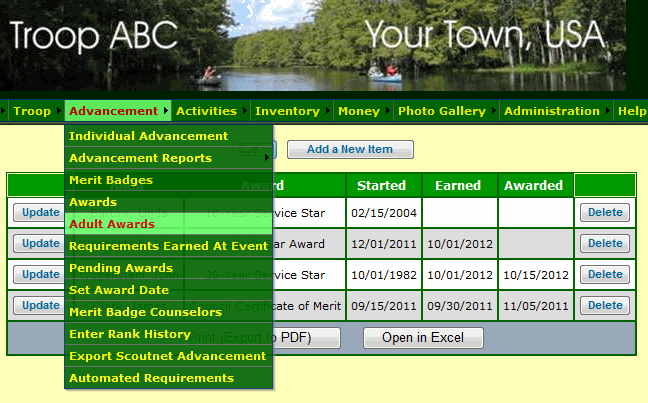The width and height of the screenshot is (648, 403).
Task: Update the 30-Year Service Star row
Action: [x=40, y=274]
